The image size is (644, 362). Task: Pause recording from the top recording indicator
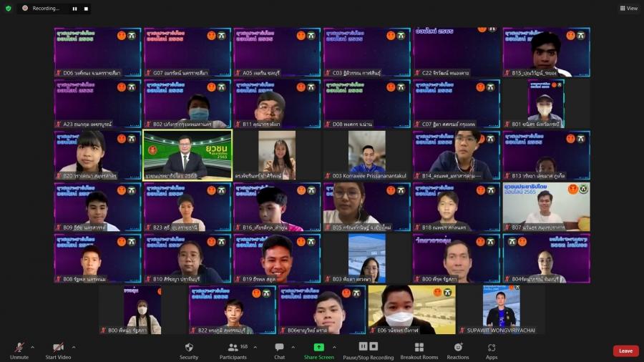coord(74,9)
